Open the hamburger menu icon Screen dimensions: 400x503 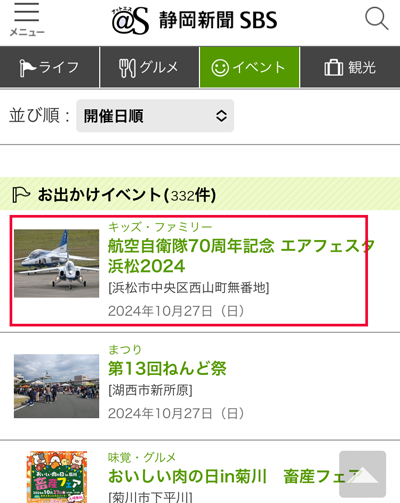pos(27,18)
